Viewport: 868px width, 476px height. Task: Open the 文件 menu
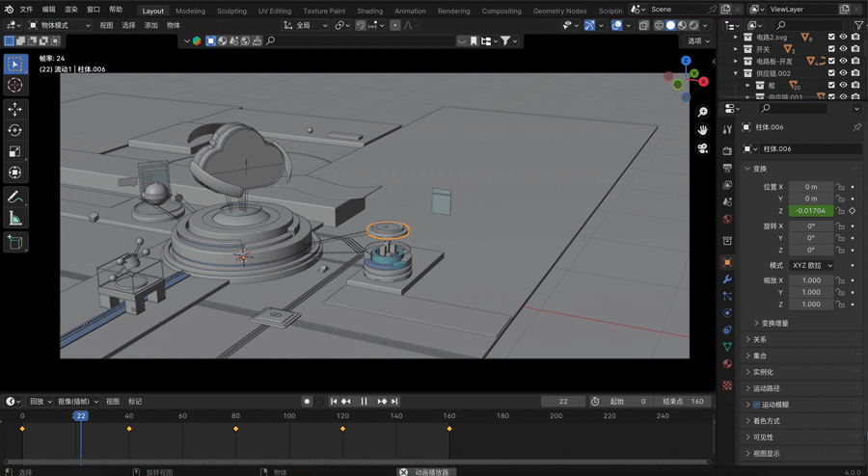[26, 10]
